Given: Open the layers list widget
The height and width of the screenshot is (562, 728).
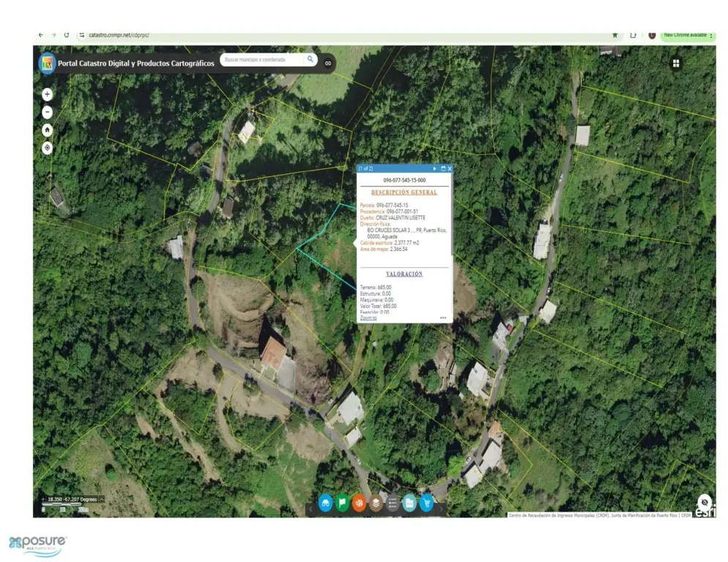Looking at the screenshot, I should click(376, 503).
